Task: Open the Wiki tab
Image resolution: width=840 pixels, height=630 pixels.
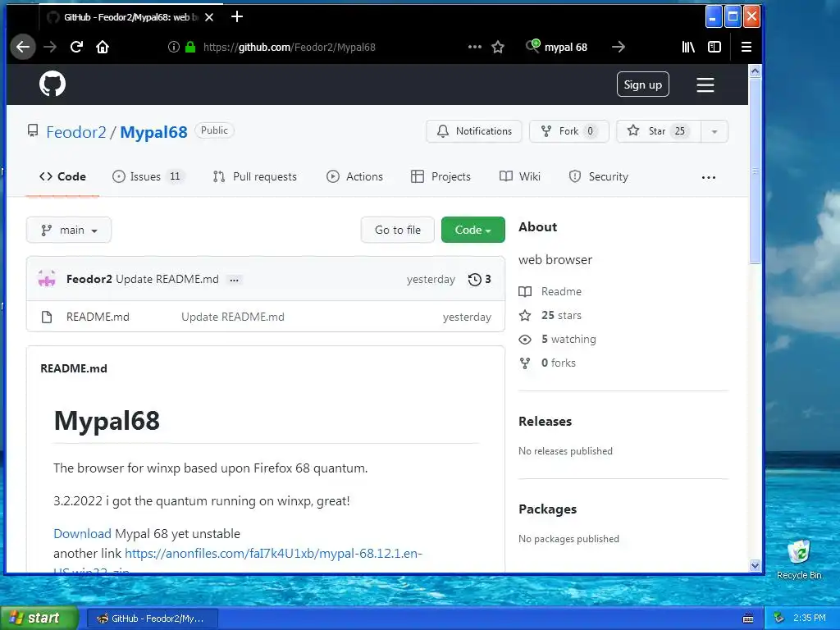Action: (519, 177)
